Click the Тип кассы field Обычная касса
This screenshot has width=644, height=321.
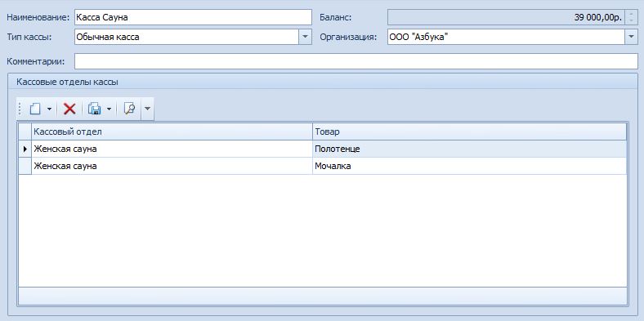pyautogui.click(x=186, y=37)
